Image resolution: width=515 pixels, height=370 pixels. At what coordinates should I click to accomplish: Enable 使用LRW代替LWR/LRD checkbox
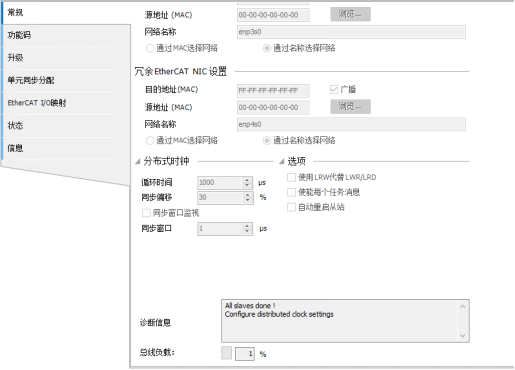tap(291, 177)
